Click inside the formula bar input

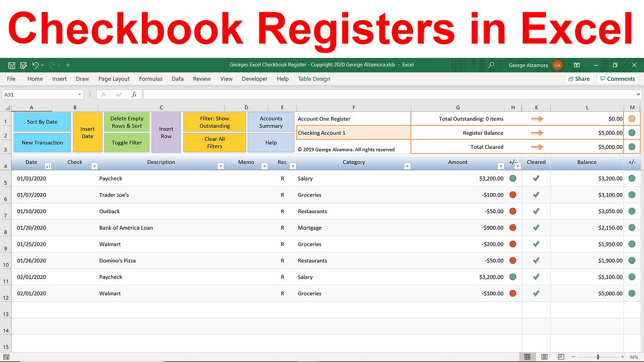(388, 95)
